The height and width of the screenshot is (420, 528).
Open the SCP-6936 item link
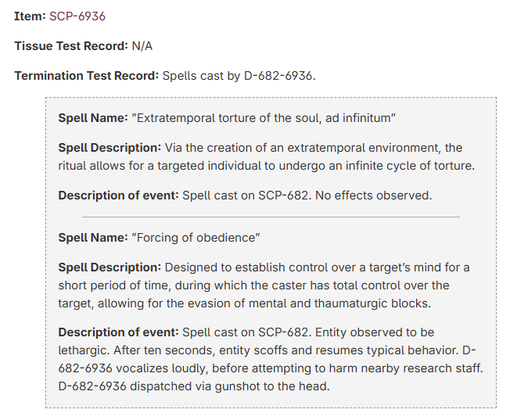coord(77,16)
